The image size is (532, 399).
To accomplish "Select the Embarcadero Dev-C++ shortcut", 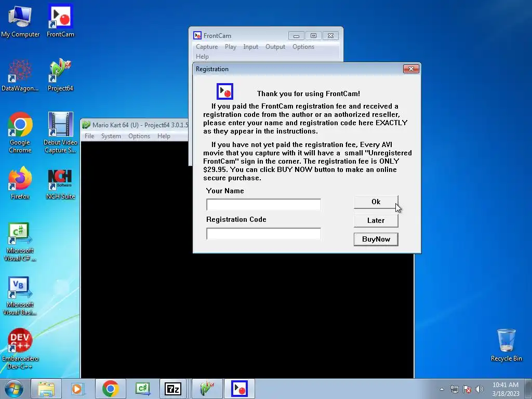I will (20, 350).
